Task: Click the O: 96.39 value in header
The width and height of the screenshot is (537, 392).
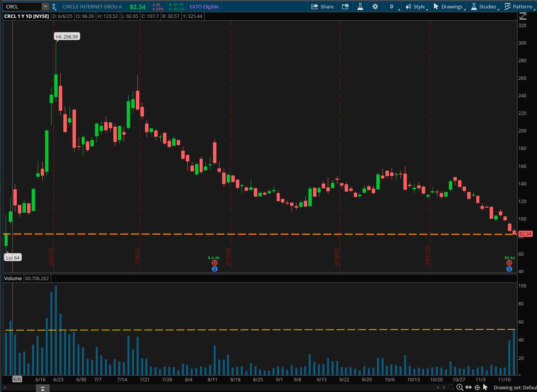Action: [x=85, y=16]
